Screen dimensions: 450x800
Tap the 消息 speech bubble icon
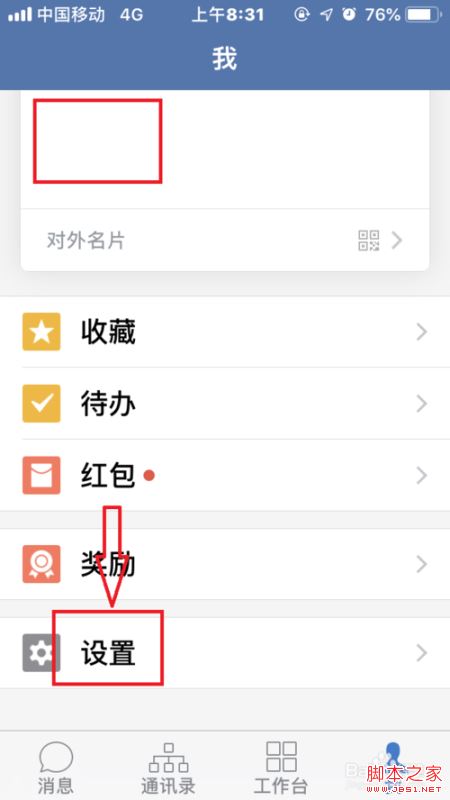click(x=56, y=757)
